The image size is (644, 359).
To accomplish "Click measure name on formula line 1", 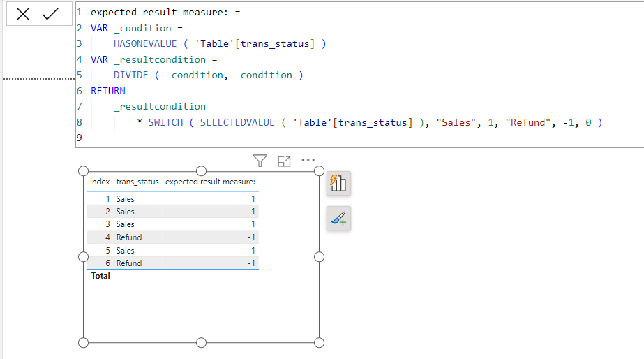I will (x=159, y=13).
